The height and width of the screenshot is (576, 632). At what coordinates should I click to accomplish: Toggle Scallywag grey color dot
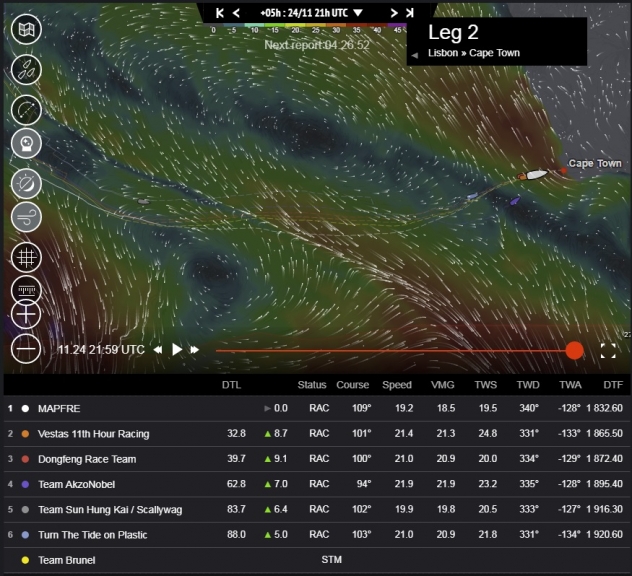pyautogui.click(x=25, y=509)
